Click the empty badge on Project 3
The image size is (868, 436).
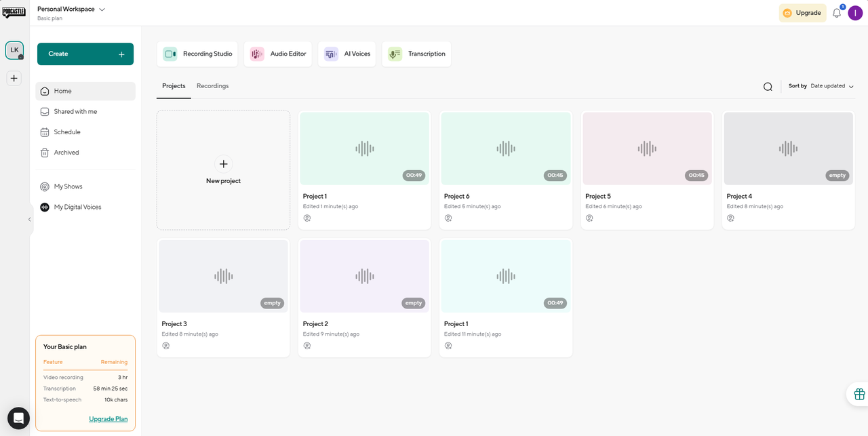coord(272,303)
